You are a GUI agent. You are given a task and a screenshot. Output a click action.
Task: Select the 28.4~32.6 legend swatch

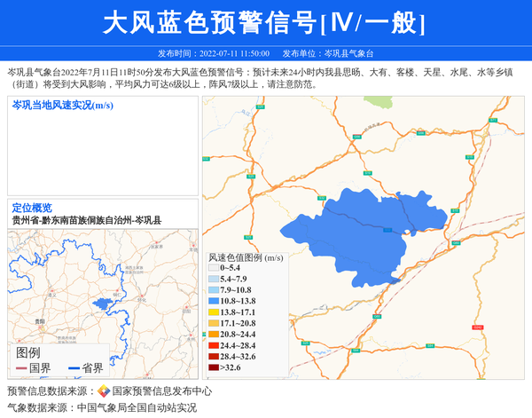click(x=213, y=357)
